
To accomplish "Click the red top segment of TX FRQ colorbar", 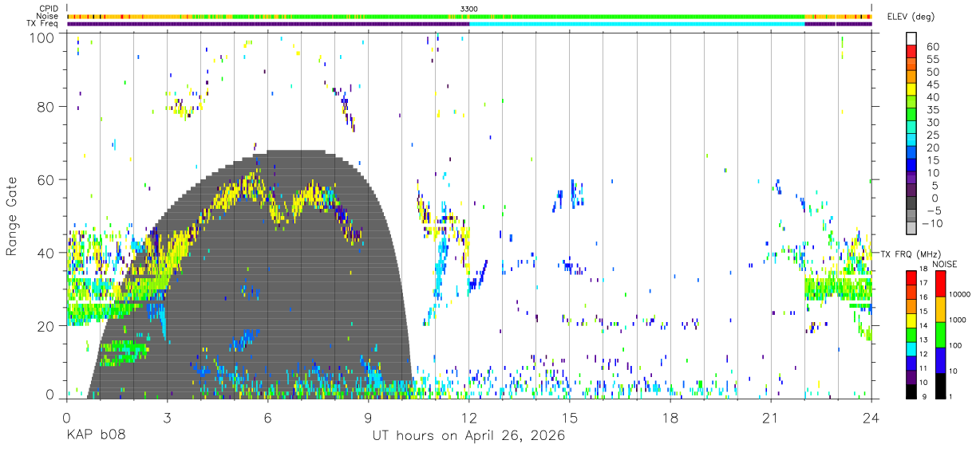I will (x=911, y=277).
